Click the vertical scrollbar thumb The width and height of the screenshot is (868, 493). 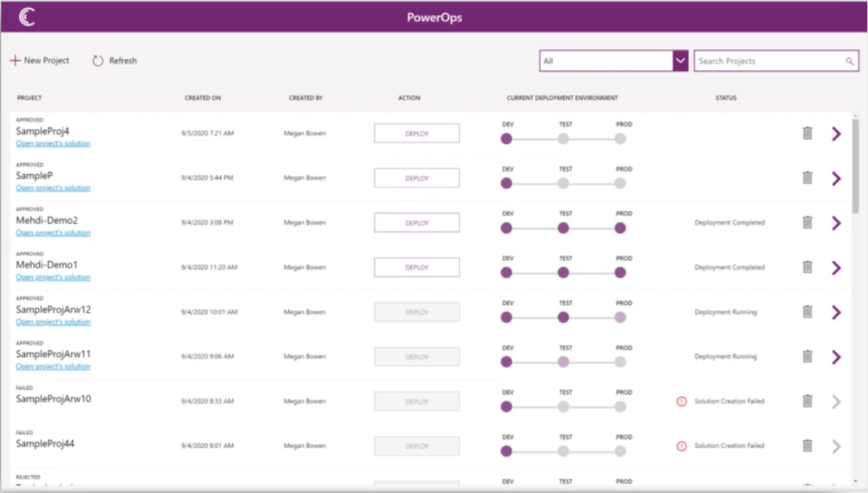pos(855,166)
